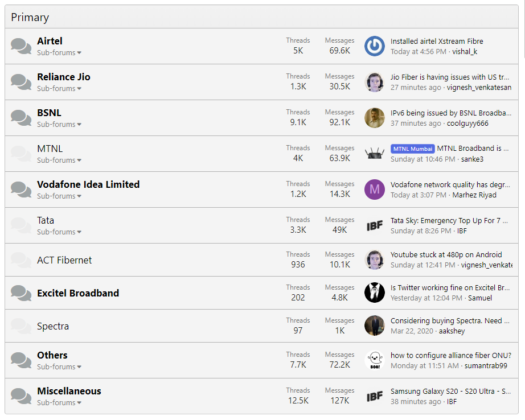Open the Vodafone Idea Limited Sub-forums list
The image size is (525, 420).
[x=59, y=196]
